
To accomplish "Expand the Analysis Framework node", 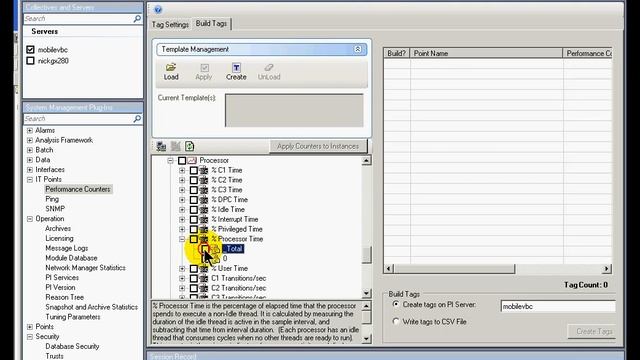I will coord(30,140).
